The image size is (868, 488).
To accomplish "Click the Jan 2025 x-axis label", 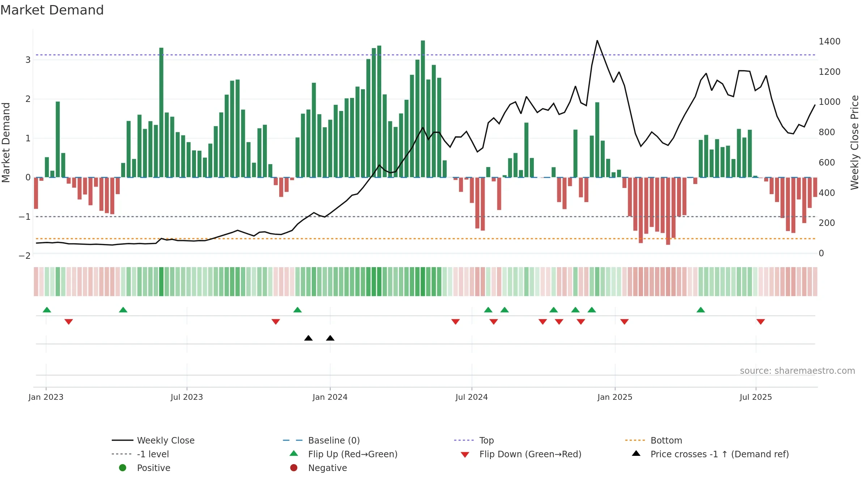I will 615,397.
